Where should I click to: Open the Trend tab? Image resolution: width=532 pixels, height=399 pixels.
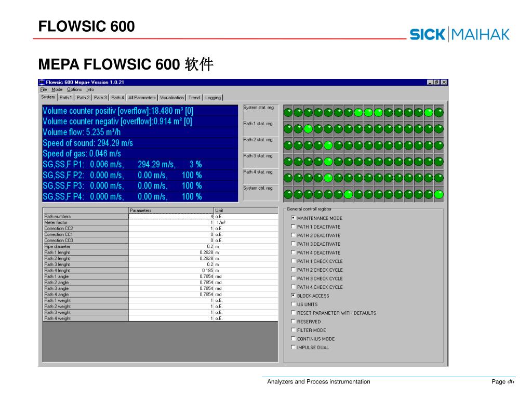point(194,98)
